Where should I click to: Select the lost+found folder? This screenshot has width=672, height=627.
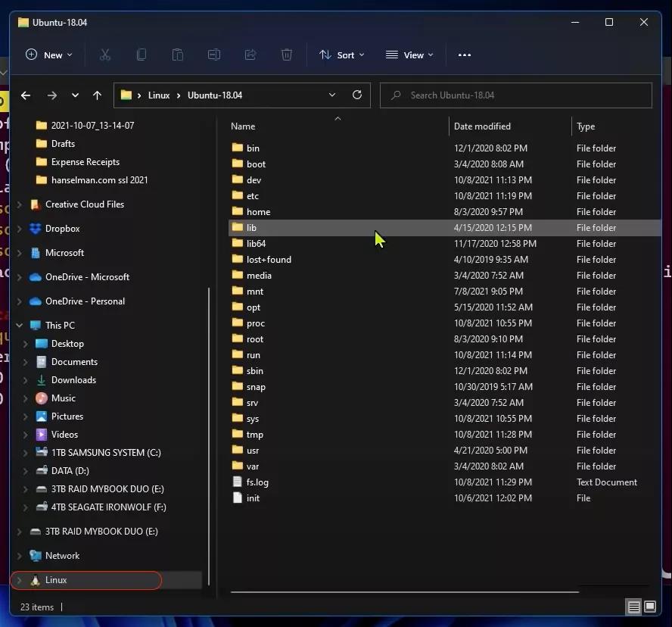444,260
